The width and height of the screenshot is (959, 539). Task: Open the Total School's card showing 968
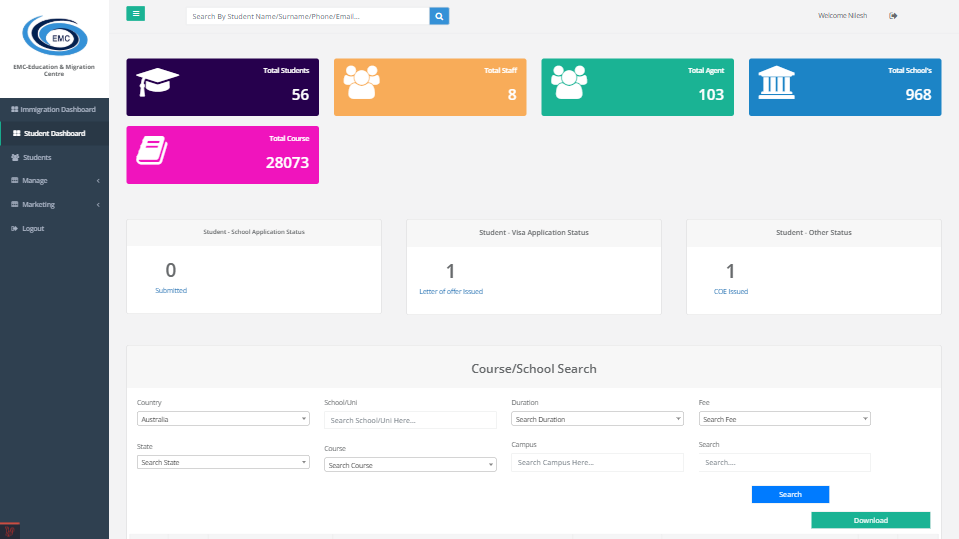[x=845, y=87]
